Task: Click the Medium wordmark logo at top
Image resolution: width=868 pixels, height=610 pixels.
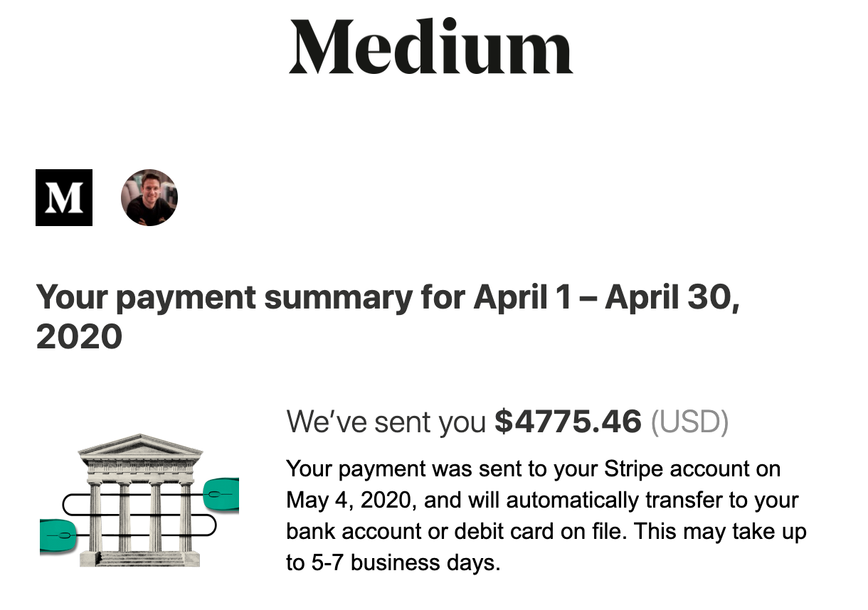Action: click(x=430, y=47)
